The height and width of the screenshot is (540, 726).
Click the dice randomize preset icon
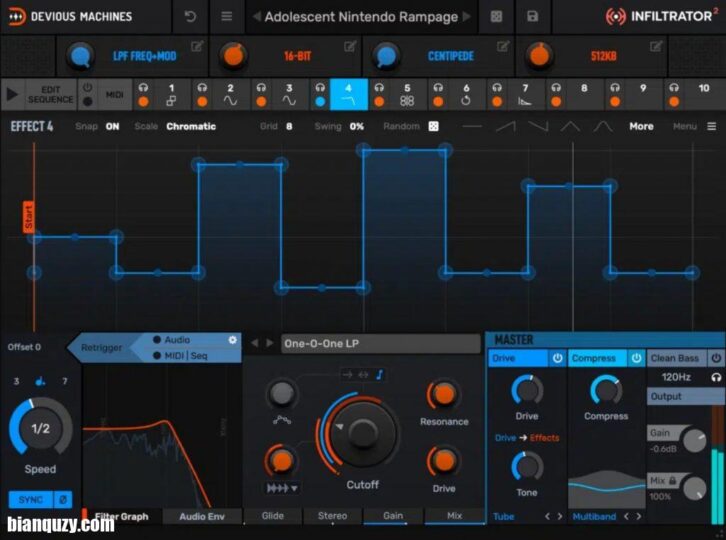(496, 16)
